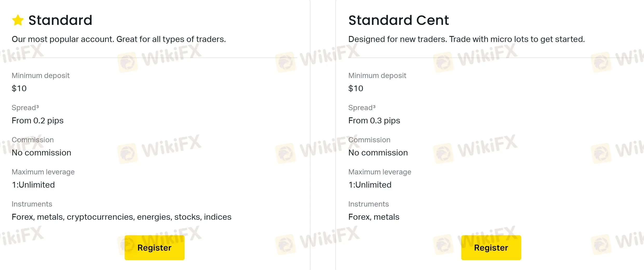
Task: Click the 'Forex, metals, cryptocurrencies' instruments list
Action: pos(121,217)
